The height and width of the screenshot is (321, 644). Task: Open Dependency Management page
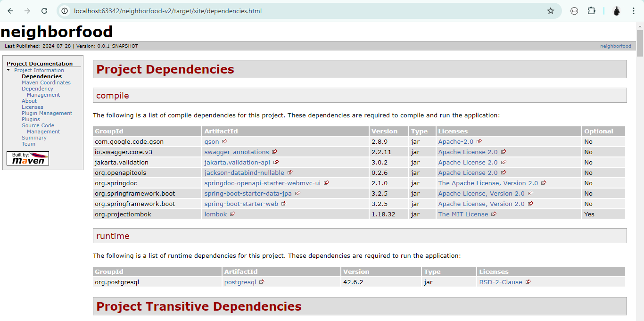click(41, 91)
